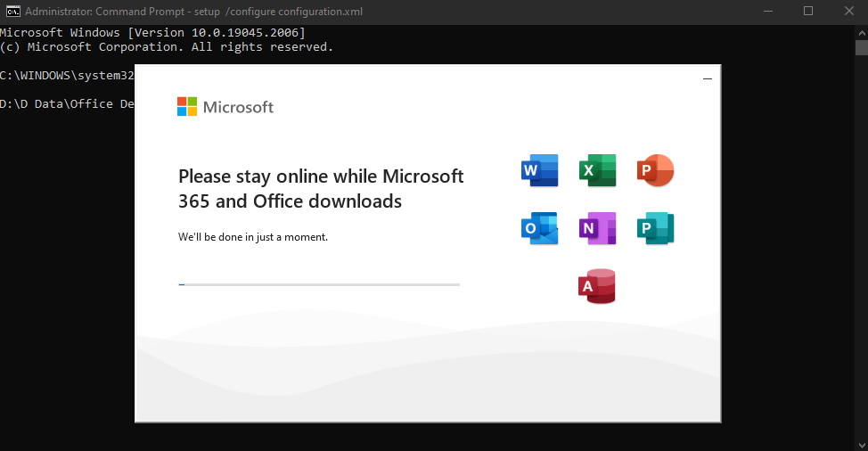Image resolution: width=868 pixels, height=451 pixels.
Task: Click 'We'll be done in just a moment.' text
Action: tap(253, 237)
